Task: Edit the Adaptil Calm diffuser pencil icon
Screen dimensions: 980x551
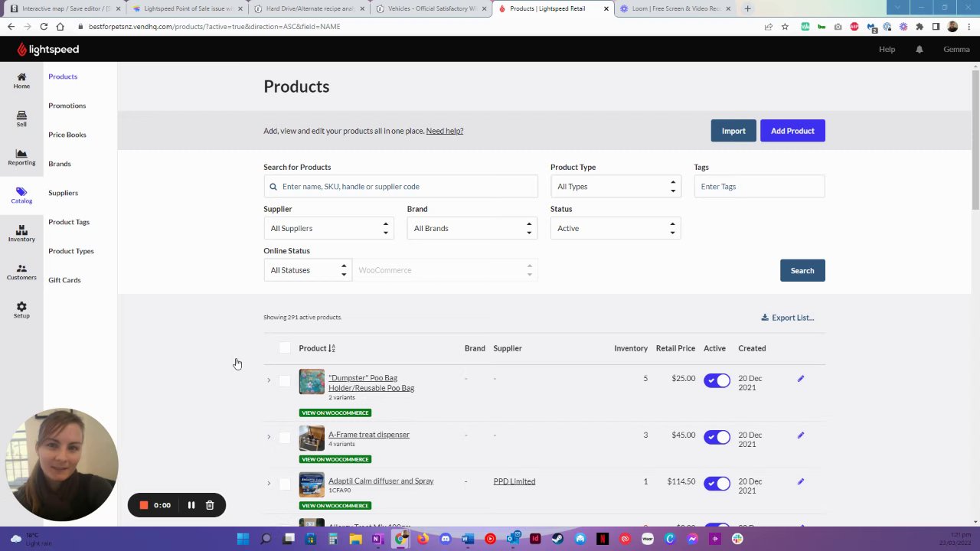Action: point(801,481)
